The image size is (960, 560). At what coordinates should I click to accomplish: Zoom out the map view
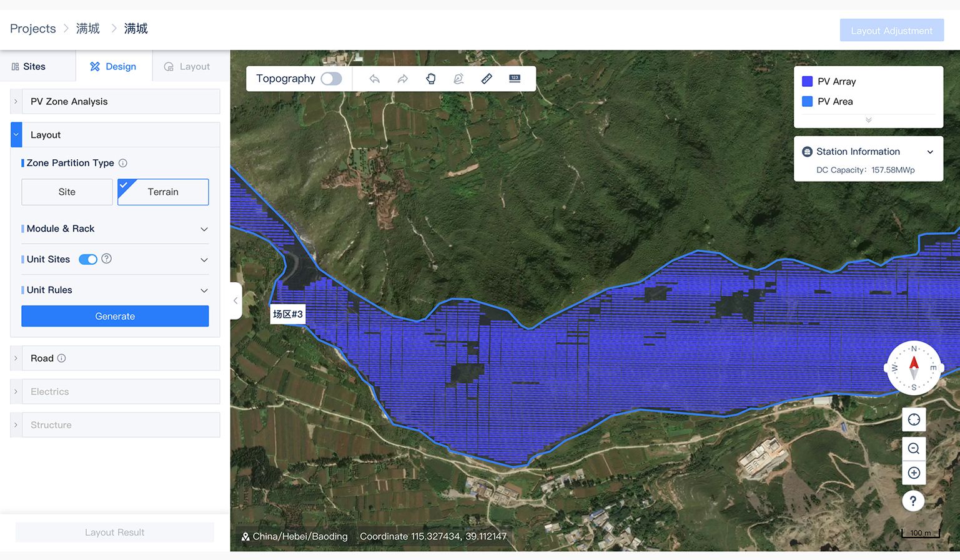(x=913, y=448)
